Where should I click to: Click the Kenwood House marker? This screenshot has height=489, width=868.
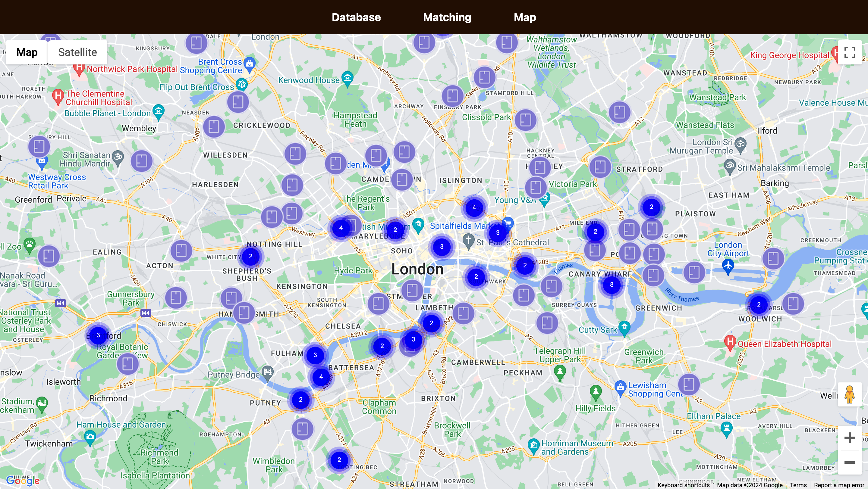tap(348, 79)
